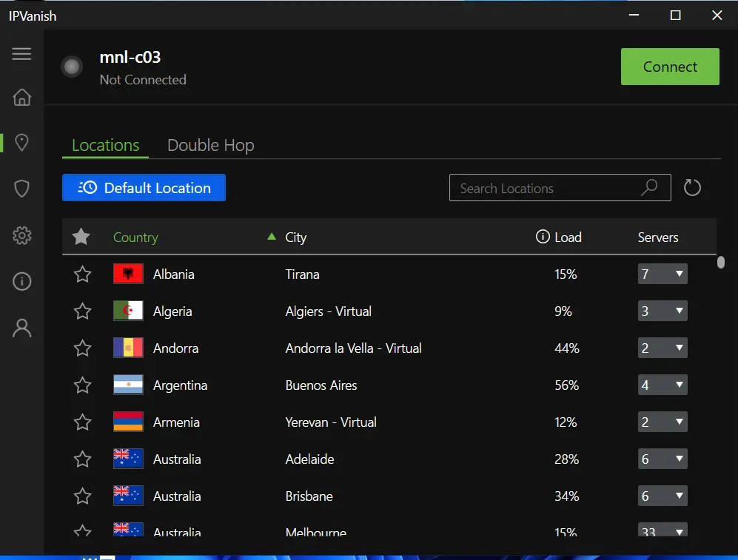Click the refresh server list icon

tap(692, 188)
